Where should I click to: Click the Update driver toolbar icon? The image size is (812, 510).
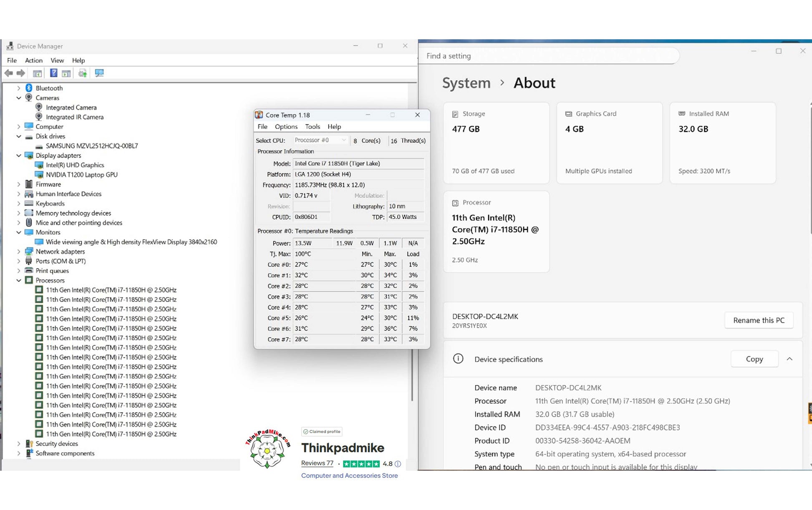click(83, 73)
